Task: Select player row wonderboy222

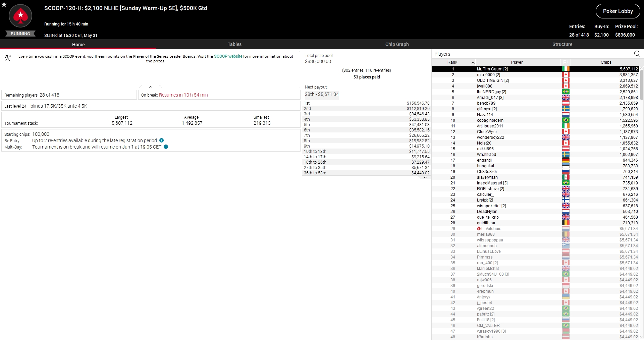Action: (535, 137)
